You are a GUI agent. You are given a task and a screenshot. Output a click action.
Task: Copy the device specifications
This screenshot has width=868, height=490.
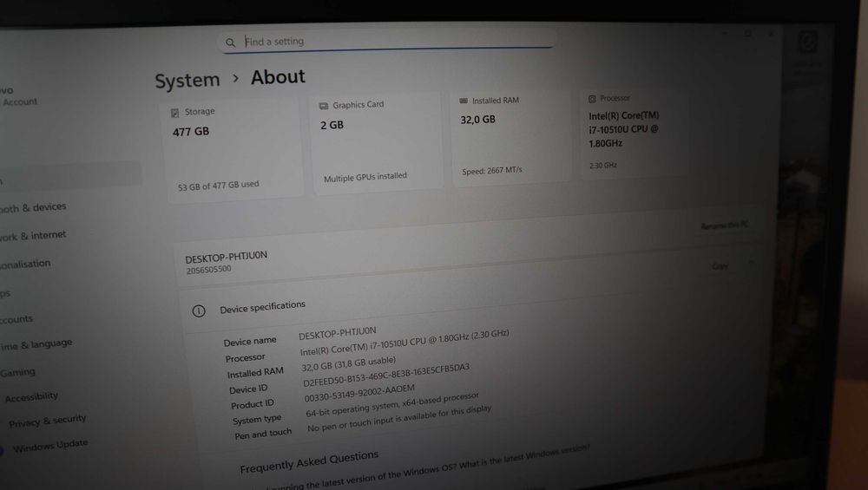720,266
